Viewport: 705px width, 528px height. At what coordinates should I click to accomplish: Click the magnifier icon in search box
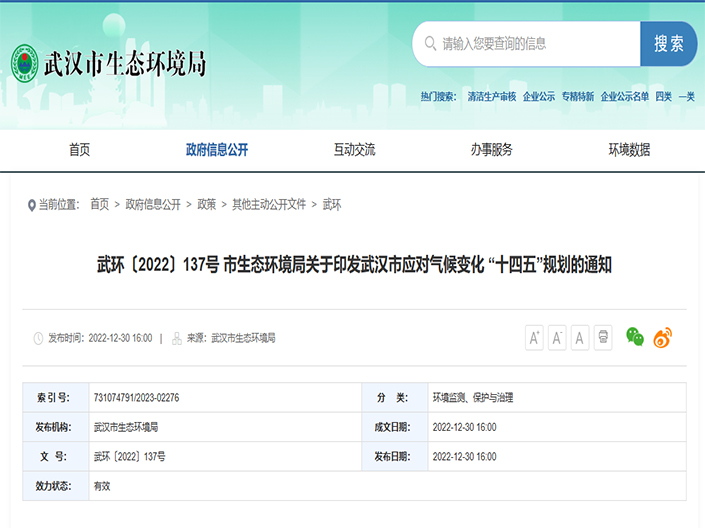(x=430, y=44)
